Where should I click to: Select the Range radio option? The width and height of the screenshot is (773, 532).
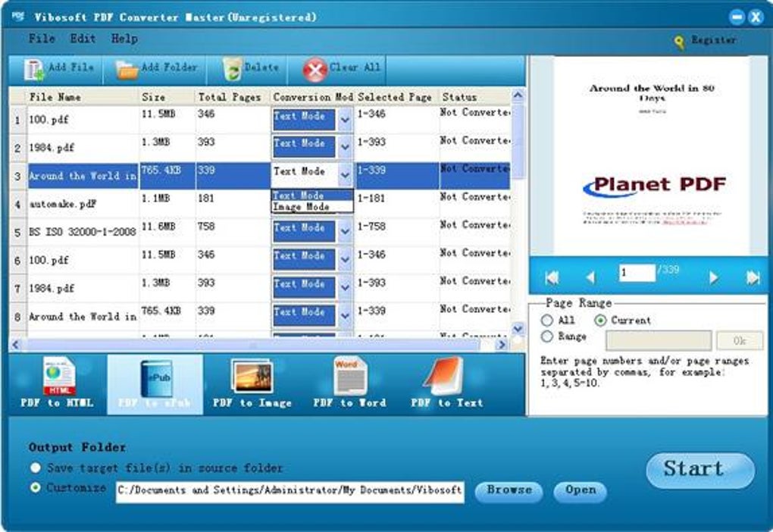tap(546, 336)
